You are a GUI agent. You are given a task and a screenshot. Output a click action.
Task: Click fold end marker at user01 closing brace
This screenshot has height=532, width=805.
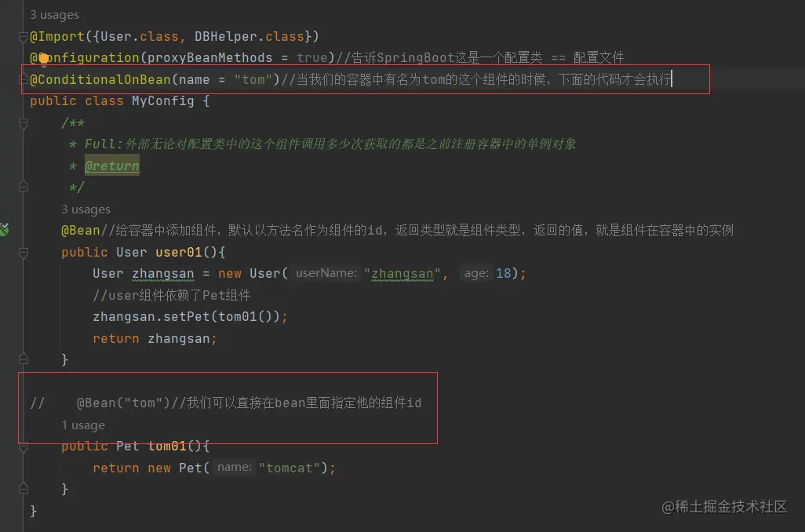pos(23,359)
